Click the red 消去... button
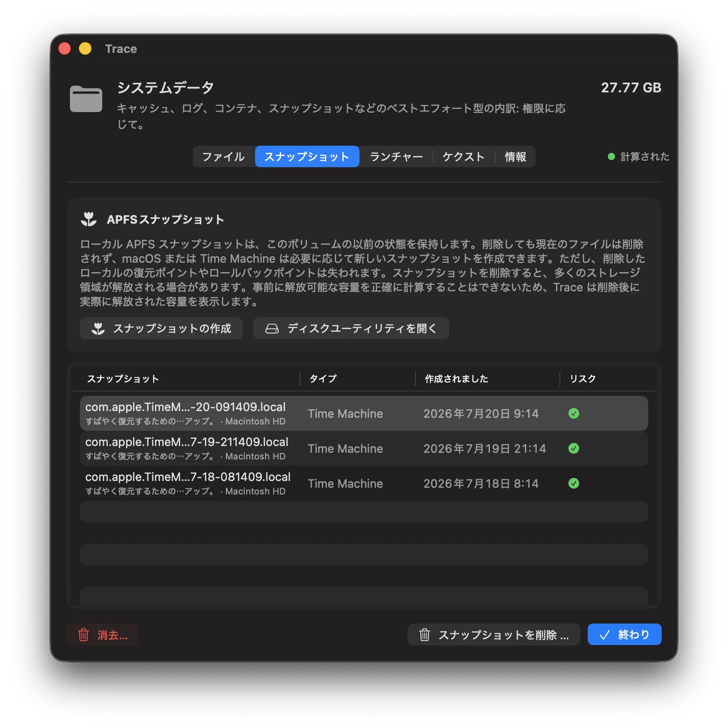This screenshot has width=728, height=728. [103, 635]
